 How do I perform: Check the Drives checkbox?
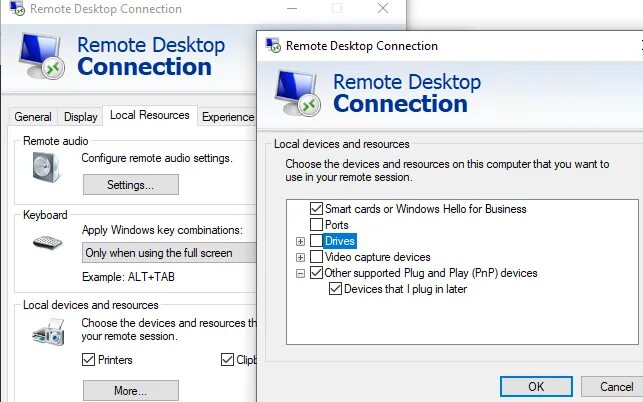pos(316,240)
